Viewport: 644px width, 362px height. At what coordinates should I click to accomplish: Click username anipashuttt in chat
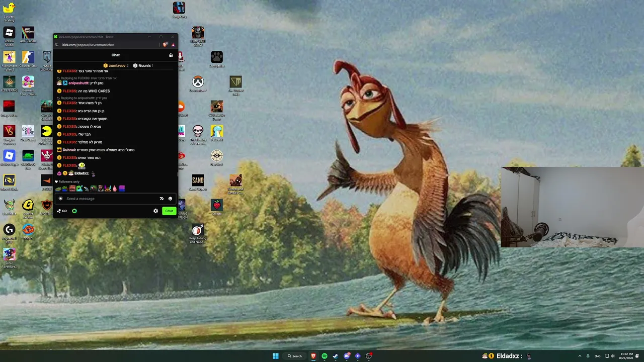tap(78, 83)
